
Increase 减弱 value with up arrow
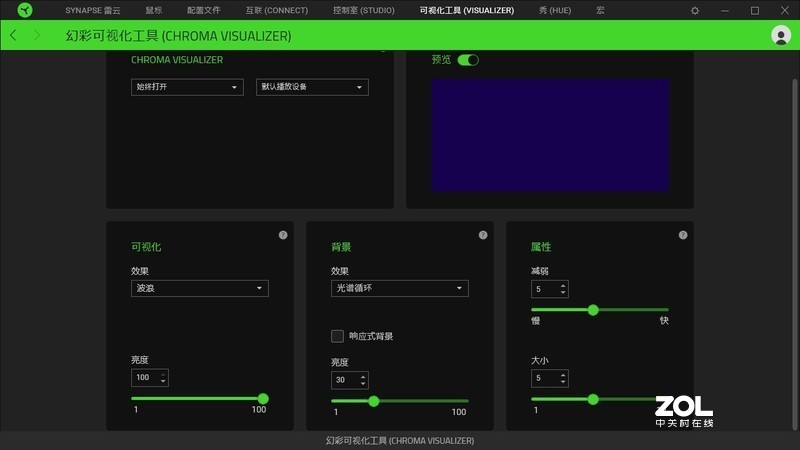(563, 286)
